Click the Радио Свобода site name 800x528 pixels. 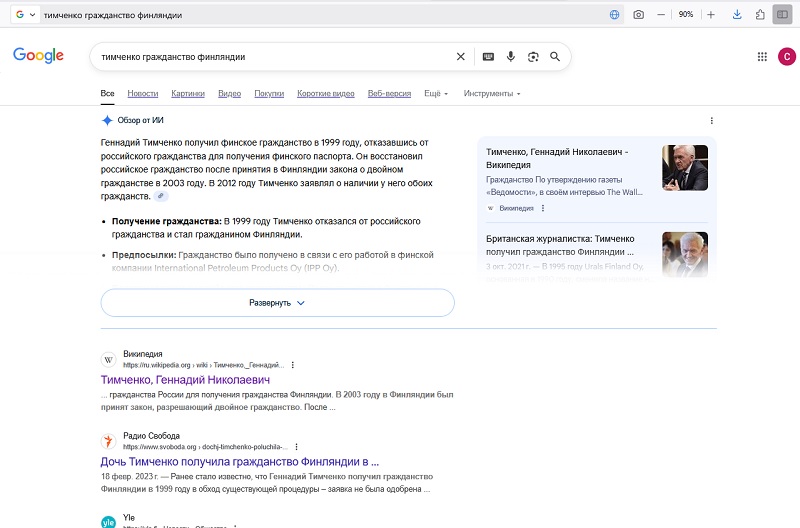click(152, 436)
